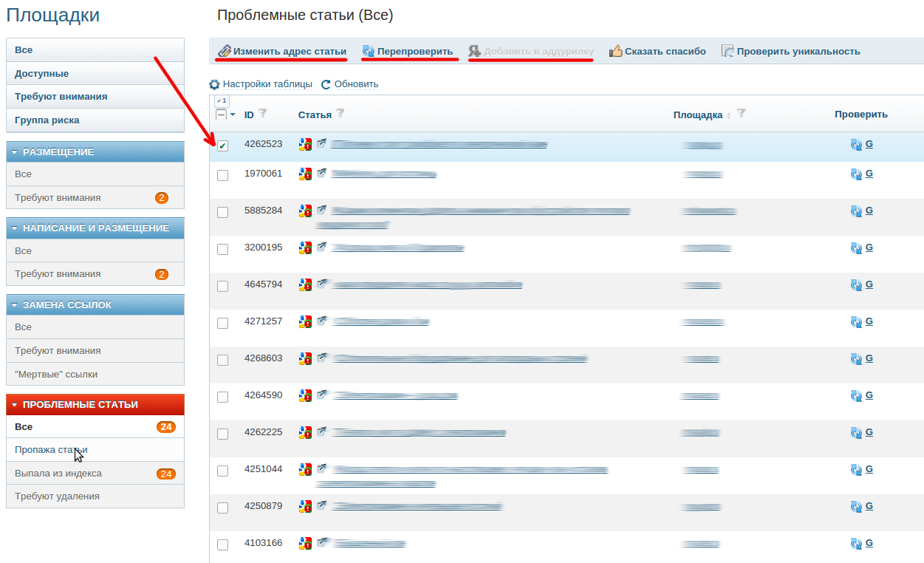Select checkbox for article 4264590
The image size is (924, 563).
click(x=222, y=397)
